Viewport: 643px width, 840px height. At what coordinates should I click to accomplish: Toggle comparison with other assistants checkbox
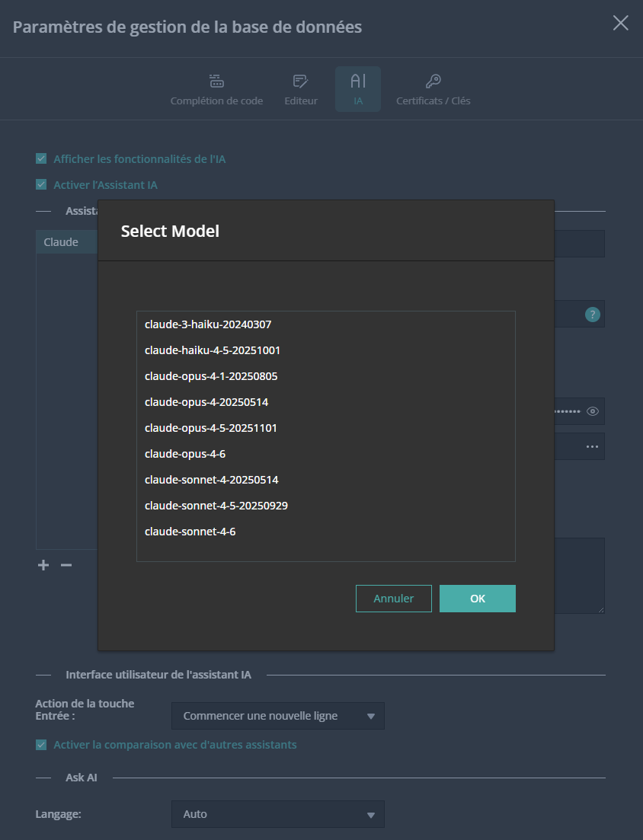click(41, 745)
